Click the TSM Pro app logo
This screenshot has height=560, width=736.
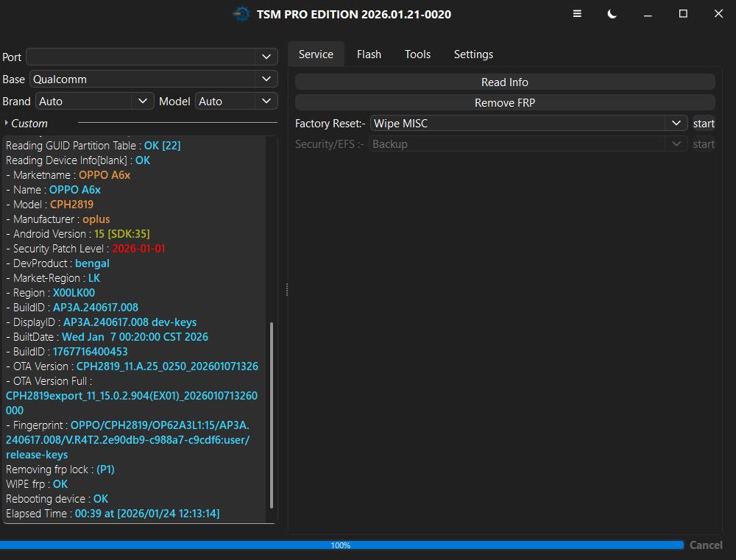(x=241, y=14)
